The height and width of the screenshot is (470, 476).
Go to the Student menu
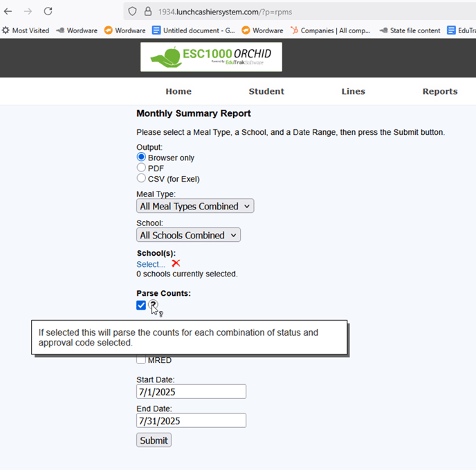click(x=266, y=91)
